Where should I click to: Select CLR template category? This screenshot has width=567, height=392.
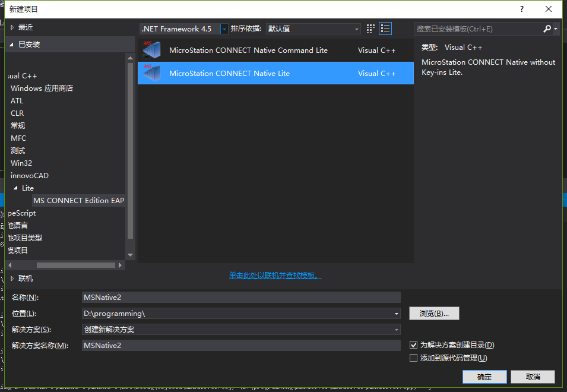tap(17, 113)
